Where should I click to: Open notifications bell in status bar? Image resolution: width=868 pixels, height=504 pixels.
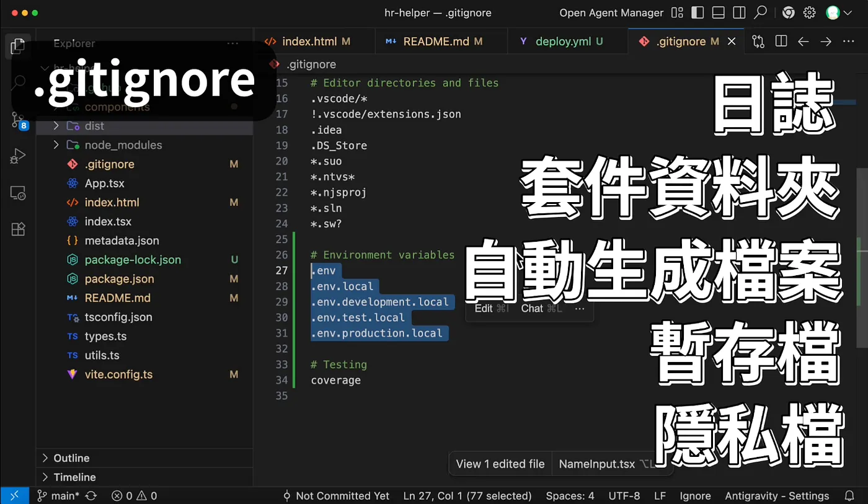point(849,496)
